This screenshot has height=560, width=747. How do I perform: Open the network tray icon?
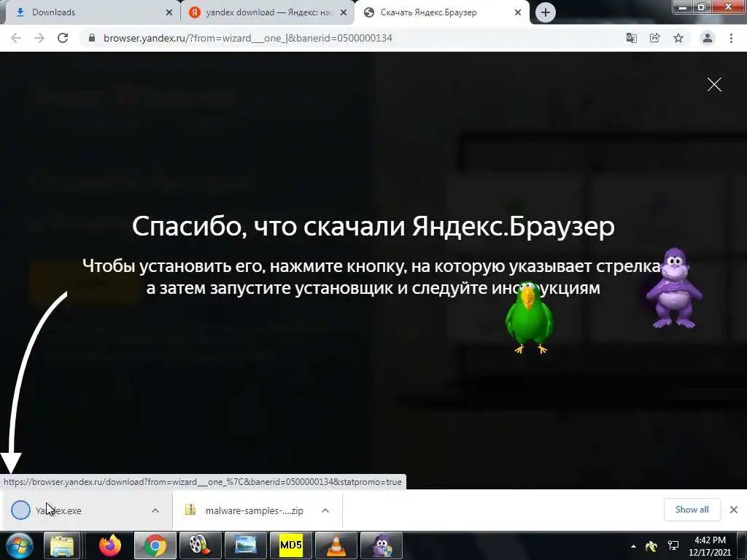673,545
